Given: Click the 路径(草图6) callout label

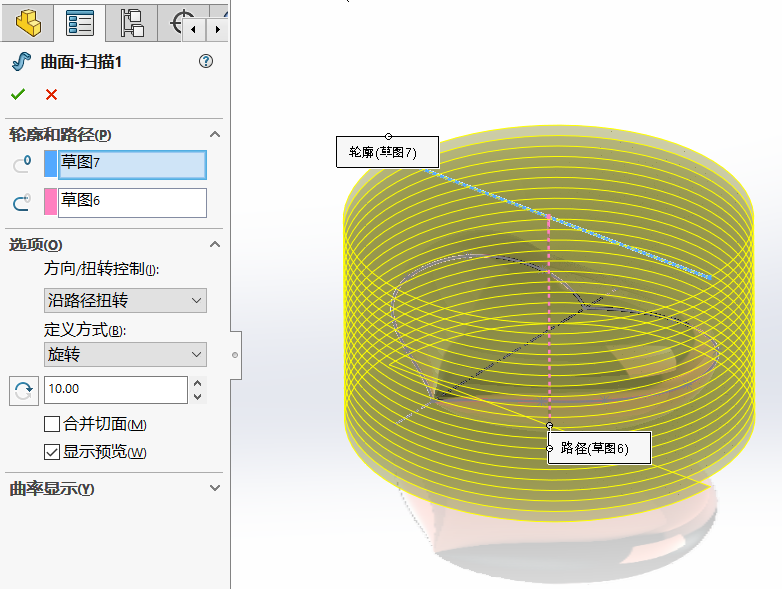Looking at the screenshot, I should click(x=599, y=448).
